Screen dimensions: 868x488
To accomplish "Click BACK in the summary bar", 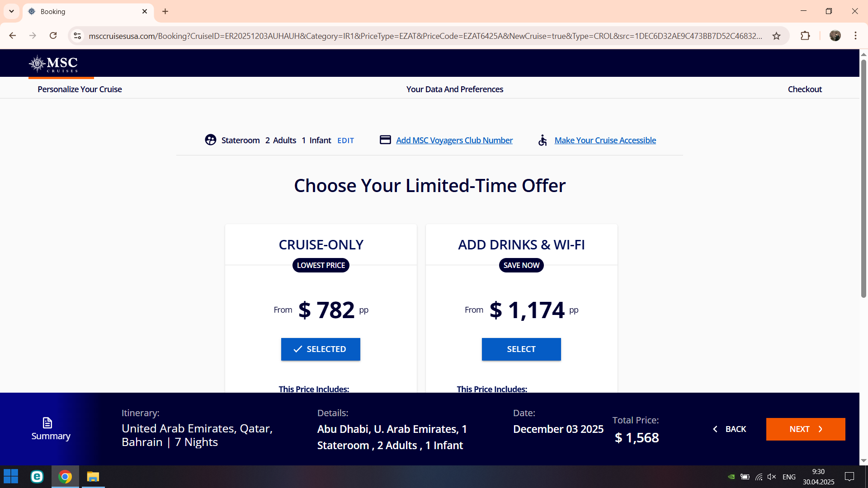I will (x=729, y=429).
